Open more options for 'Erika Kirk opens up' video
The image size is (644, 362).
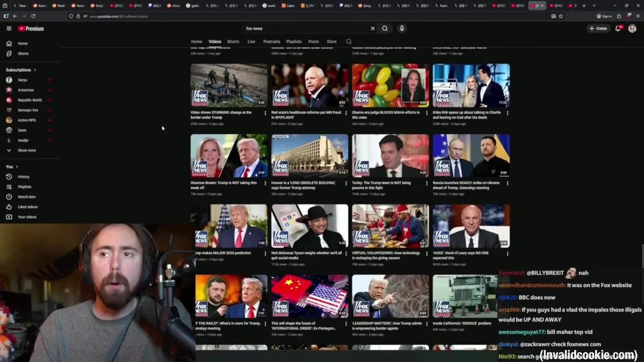[507, 113]
